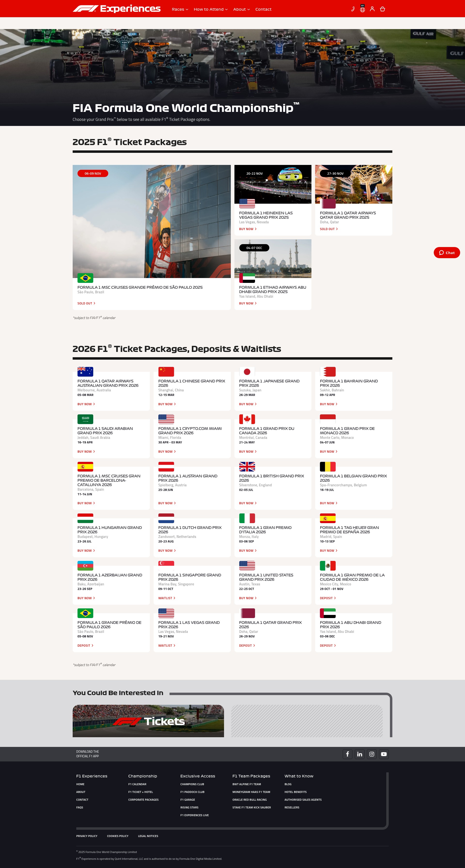Click the Canadian flag icon

(247, 419)
